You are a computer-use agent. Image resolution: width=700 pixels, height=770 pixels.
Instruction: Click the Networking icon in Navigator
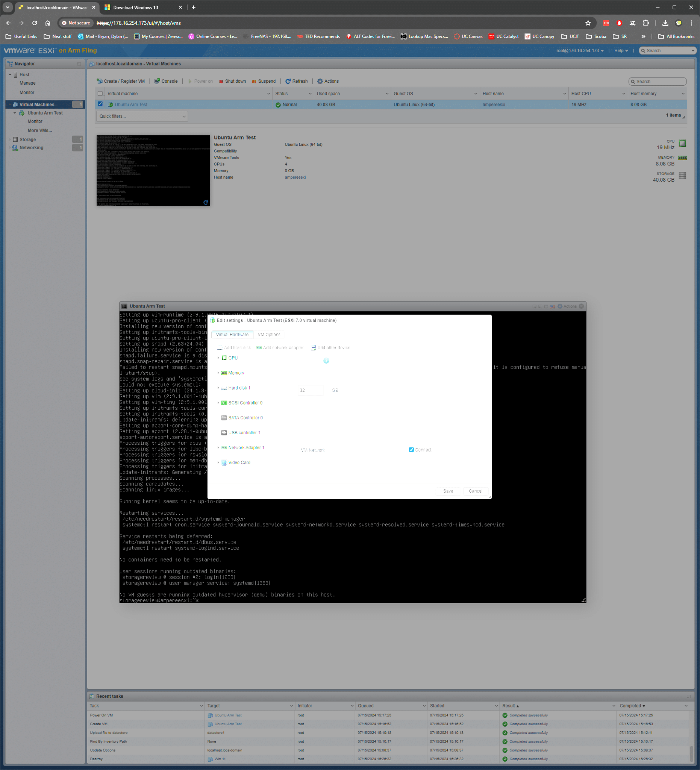(15, 147)
